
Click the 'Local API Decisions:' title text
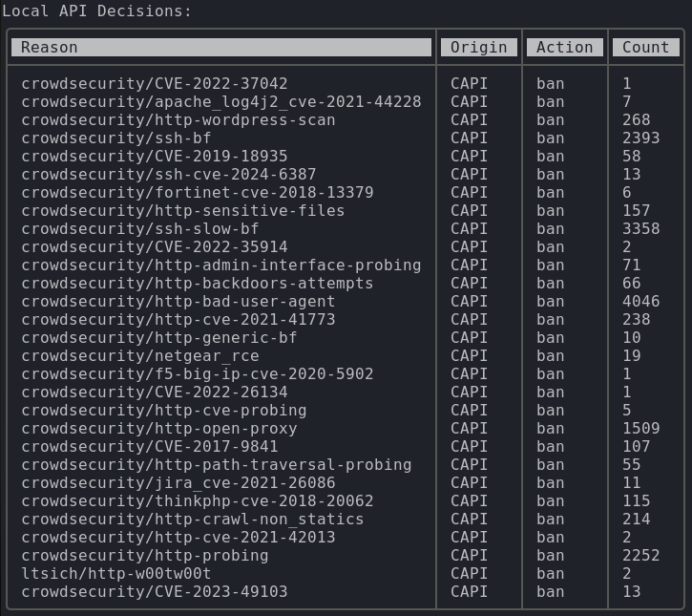97,11
